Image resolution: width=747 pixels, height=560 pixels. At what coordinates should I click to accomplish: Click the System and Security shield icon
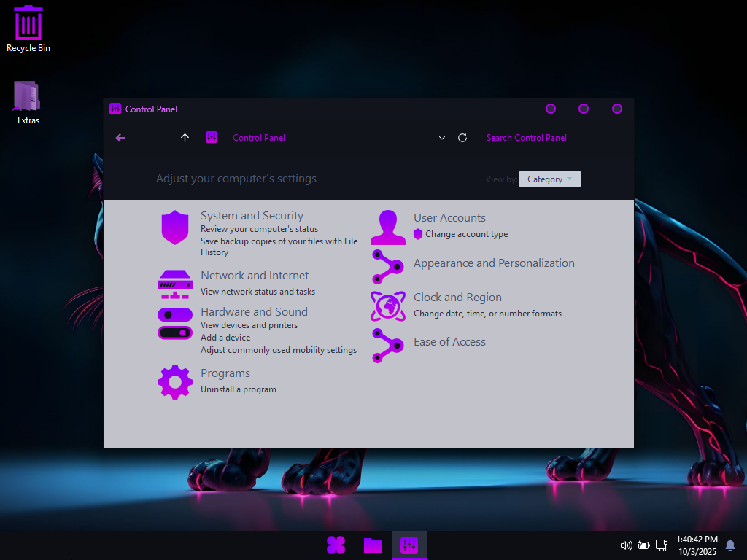coord(175,227)
